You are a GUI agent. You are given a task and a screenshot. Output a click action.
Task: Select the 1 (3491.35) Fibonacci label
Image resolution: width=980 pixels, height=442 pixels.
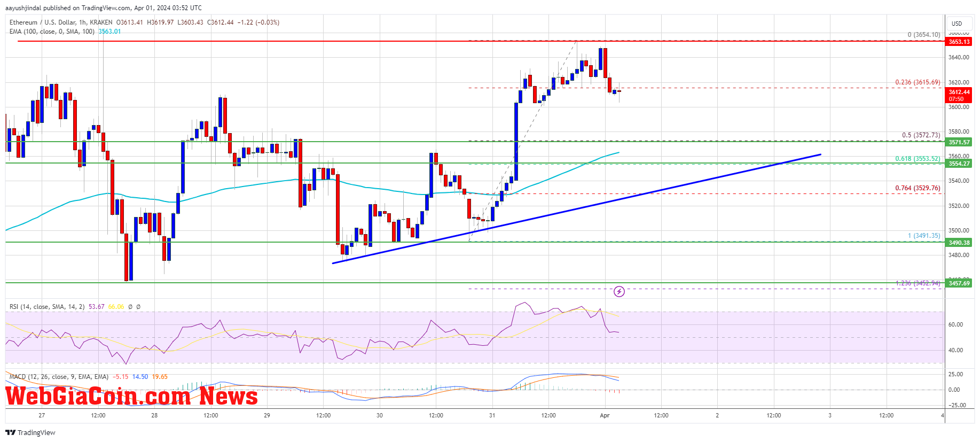tap(924, 236)
